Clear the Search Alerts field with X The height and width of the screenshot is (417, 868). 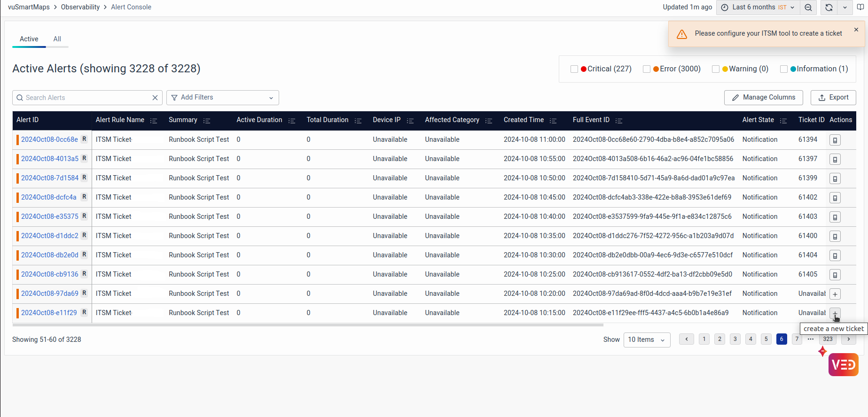tap(155, 98)
